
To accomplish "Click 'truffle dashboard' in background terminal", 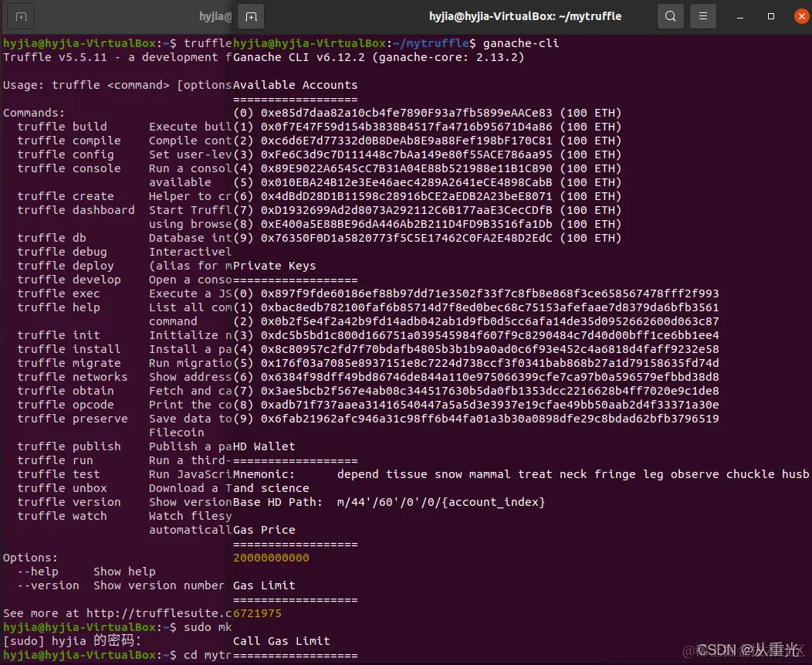I will tap(76, 210).
